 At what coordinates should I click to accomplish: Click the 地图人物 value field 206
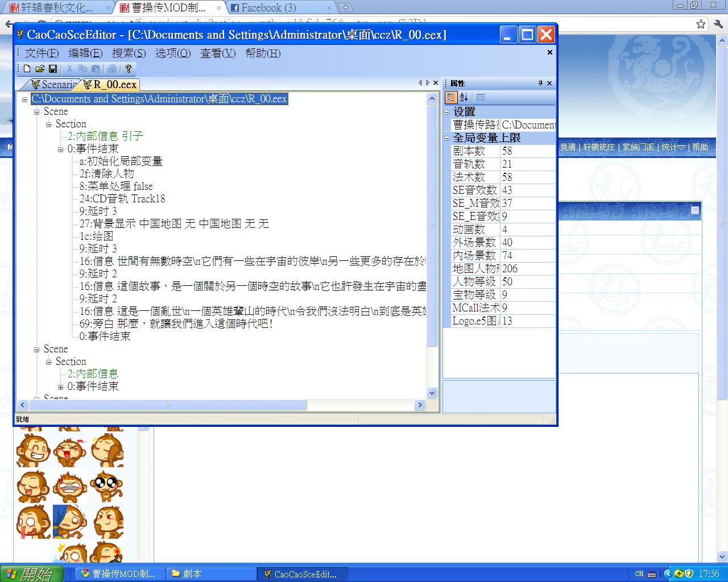528,269
